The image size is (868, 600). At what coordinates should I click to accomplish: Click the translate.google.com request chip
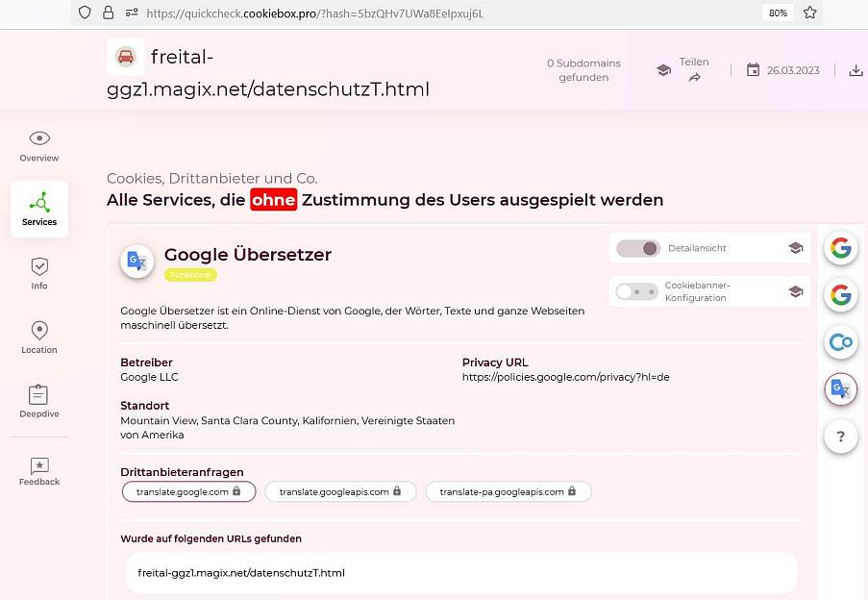pos(188,491)
